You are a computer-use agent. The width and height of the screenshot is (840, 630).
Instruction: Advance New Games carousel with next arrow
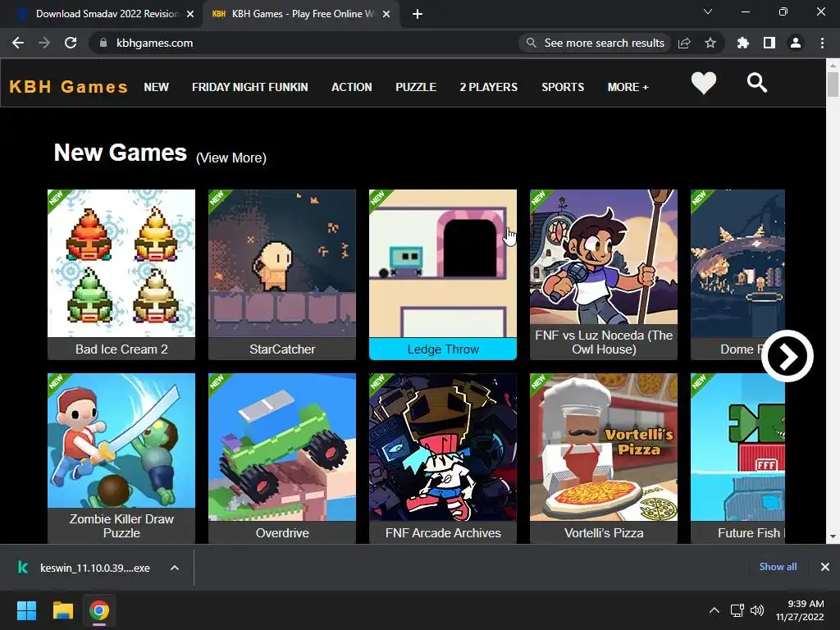(x=787, y=356)
